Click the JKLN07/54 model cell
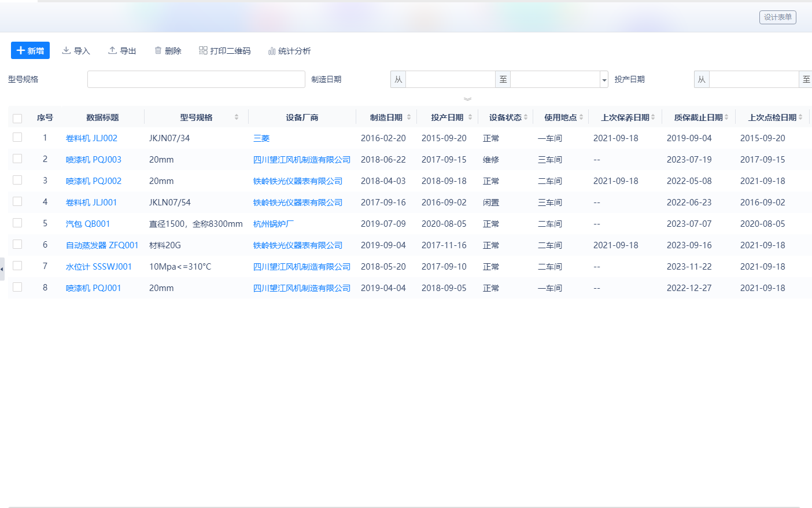Viewport: 812px width, 508px height. [x=169, y=203]
